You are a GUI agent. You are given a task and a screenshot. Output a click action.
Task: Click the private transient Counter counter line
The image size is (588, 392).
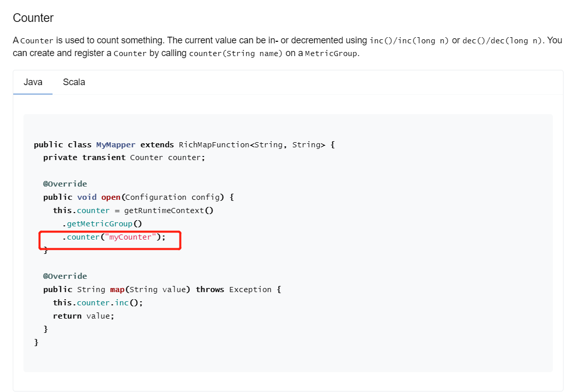coord(124,158)
